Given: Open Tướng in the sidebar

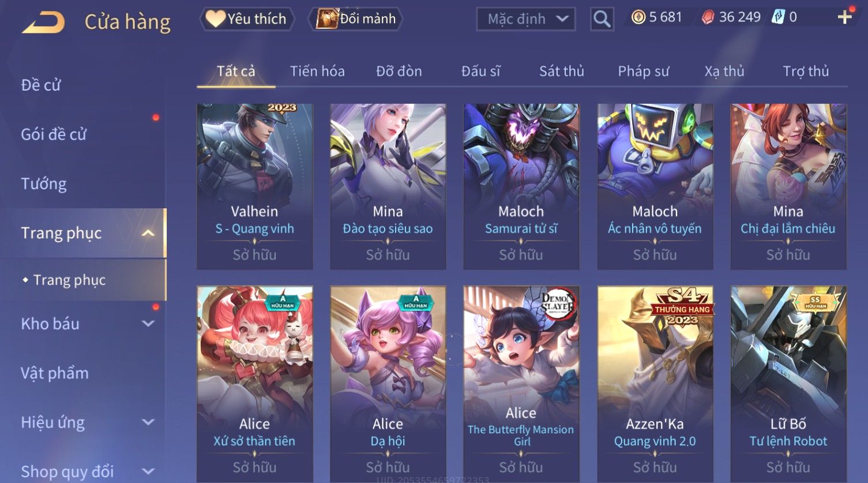Looking at the screenshot, I should (44, 184).
